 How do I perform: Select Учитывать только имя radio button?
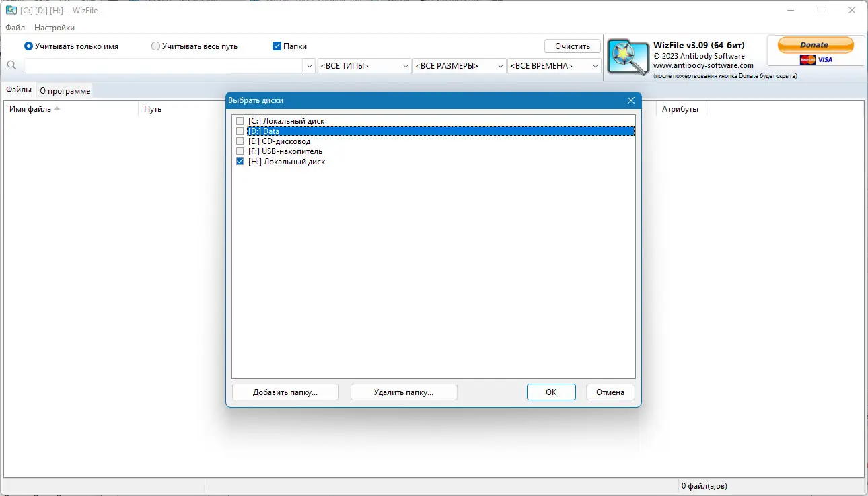pyautogui.click(x=28, y=46)
